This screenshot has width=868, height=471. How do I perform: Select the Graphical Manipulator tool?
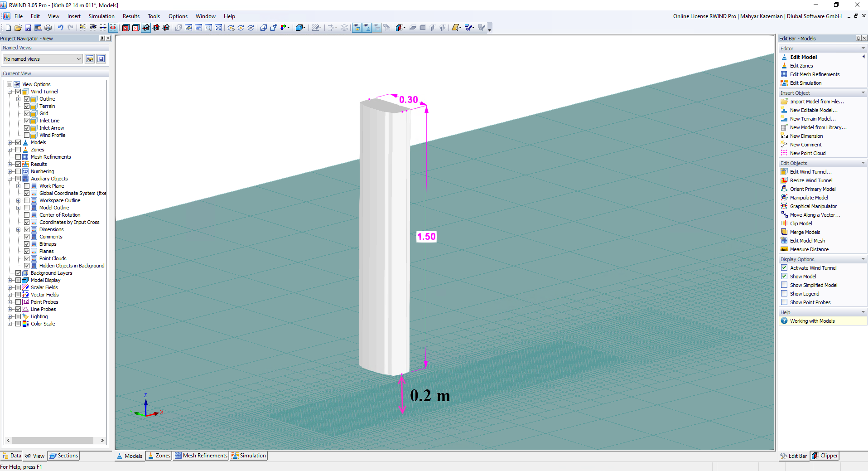[813, 206]
